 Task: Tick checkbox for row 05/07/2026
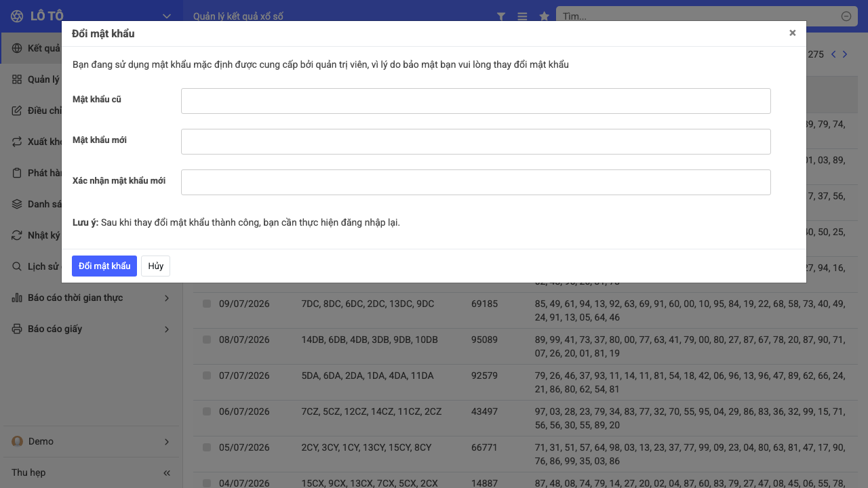click(207, 447)
